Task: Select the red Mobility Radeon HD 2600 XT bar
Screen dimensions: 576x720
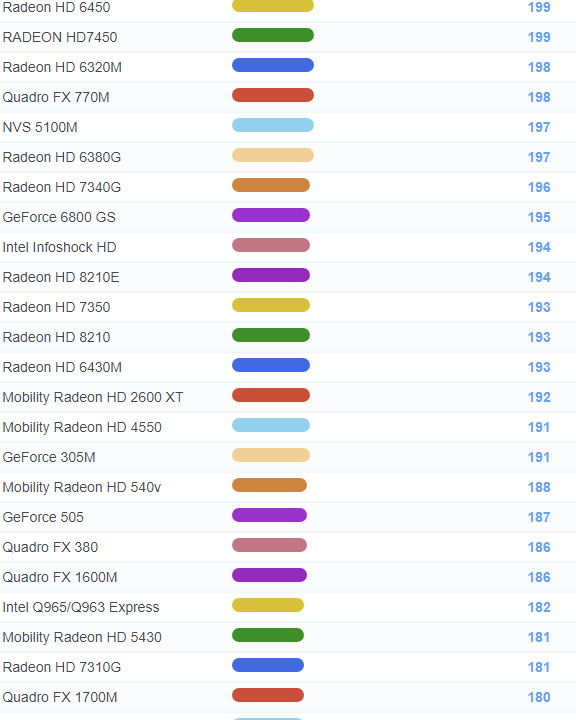Action: point(271,395)
